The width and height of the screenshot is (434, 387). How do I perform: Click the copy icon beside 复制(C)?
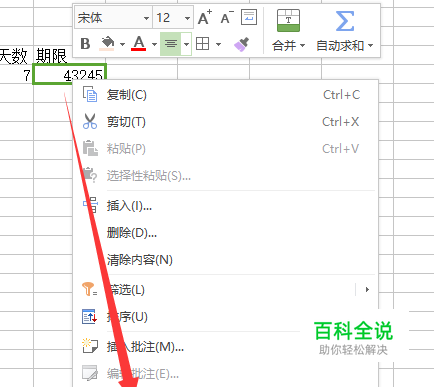pos(90,94)
